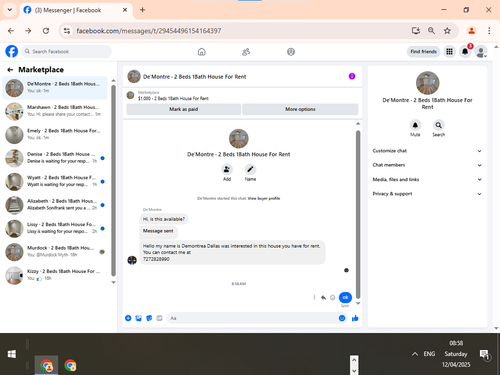
Task: Bookmark this page with star icon
Action: pos(447,31)
